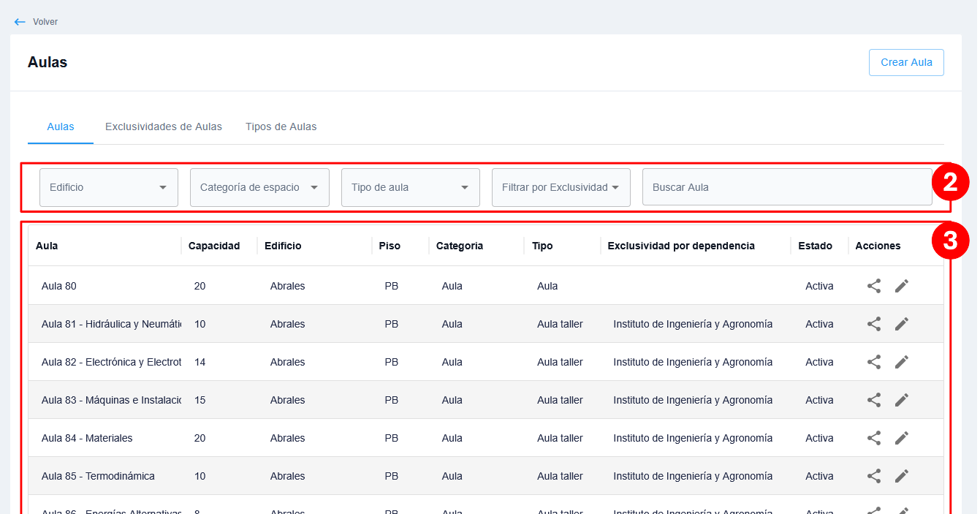The width and height of the screenshot is (980, 514).
Task: Open the Edificio filter dropdown
Action: [109, 187]
